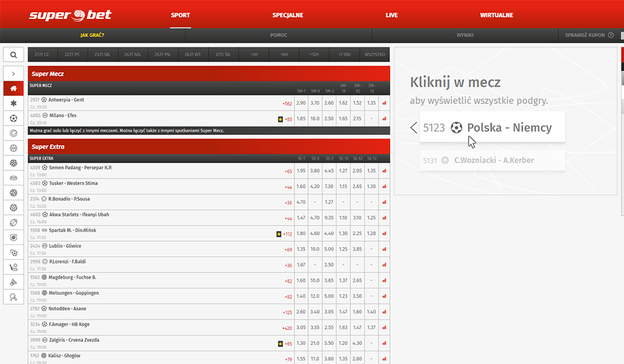
Task: Filter matches by date 24.11 ND.
Action: [x=133, y=55]
